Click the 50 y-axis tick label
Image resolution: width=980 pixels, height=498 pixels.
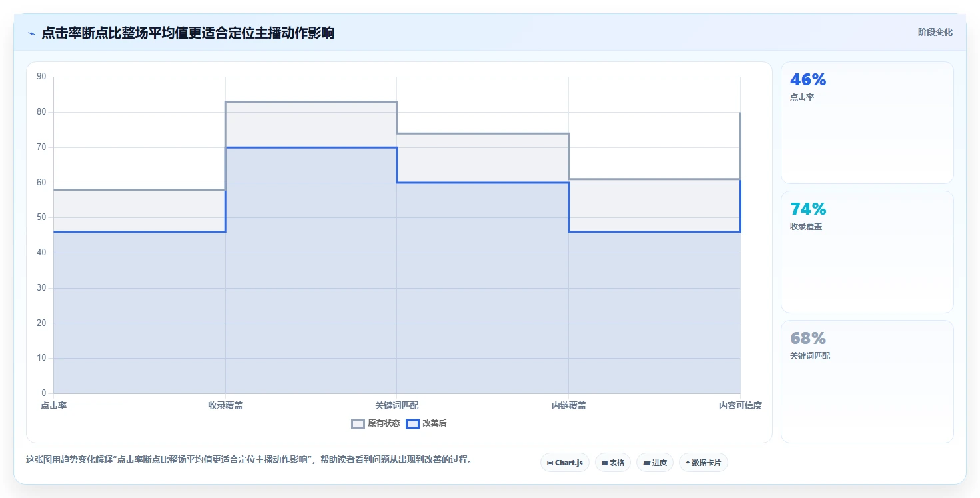41,217
